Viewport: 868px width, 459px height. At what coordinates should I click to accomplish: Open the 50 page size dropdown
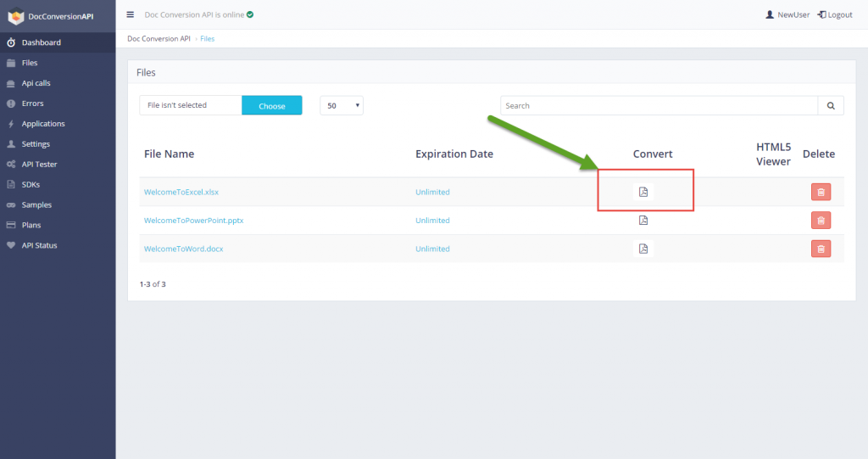(342, 105)
